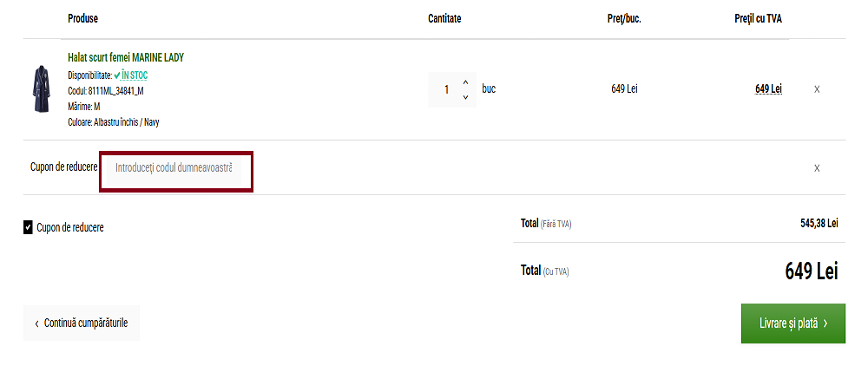Click the underlined 649 Lei price with TVA
Screen dimensions: 868x366
(768, 88)
